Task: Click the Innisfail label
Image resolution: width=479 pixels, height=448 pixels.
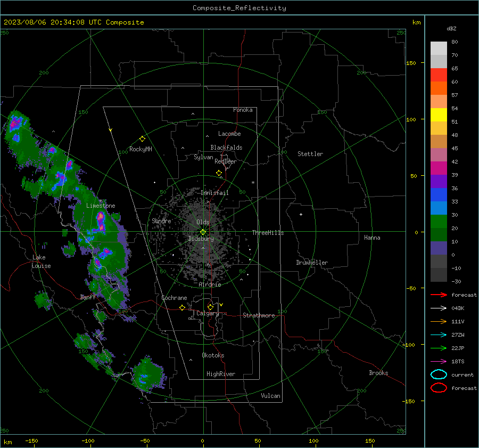Action: [x=214, y=193]
